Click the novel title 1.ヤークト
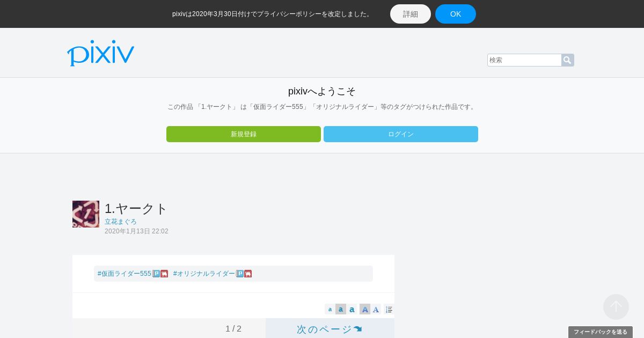This screenshot has width=644, height=338. click(136, 208)
